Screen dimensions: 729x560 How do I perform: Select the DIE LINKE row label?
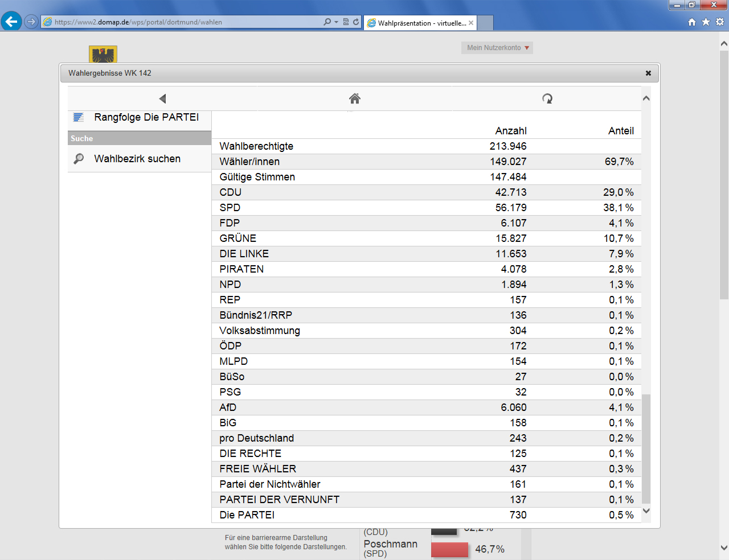coord(244,254)
